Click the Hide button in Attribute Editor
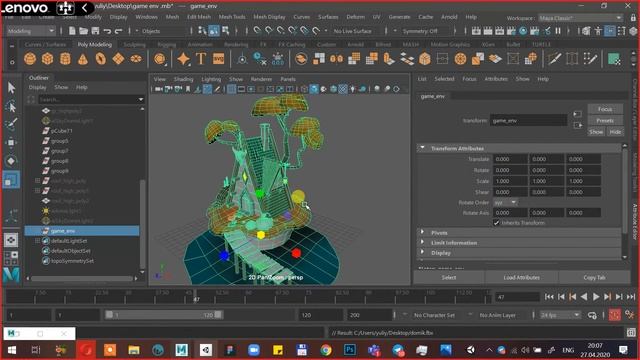The image size is (640, 360). pyautogui.click(x=615, y=132)
